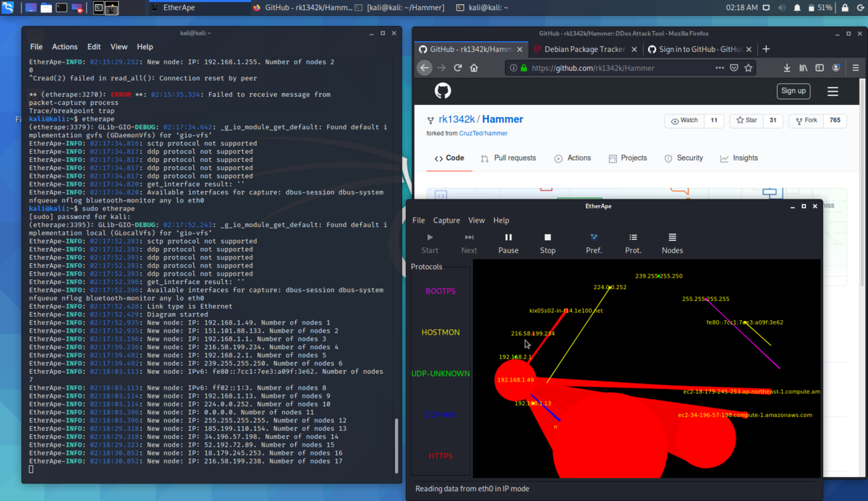Open the GitHub page hamburger menu
Screen dimensions: 868x501
click(x=833, y=91)
